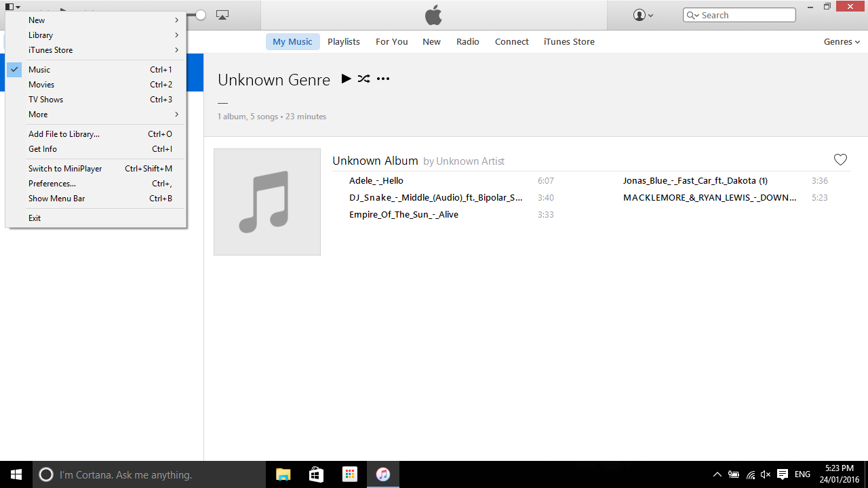Click the Windows Start button
Viewport: 868px width, 488px height.
tap(16, 474)
